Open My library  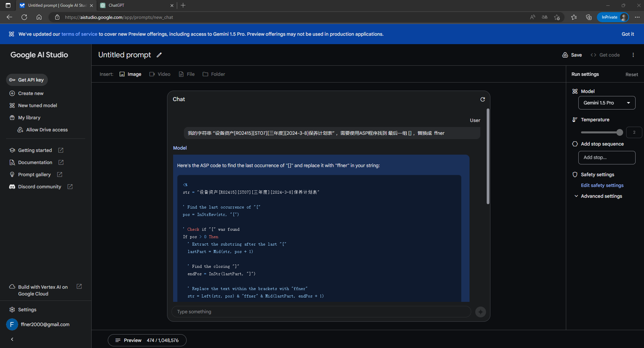(25, 118)
